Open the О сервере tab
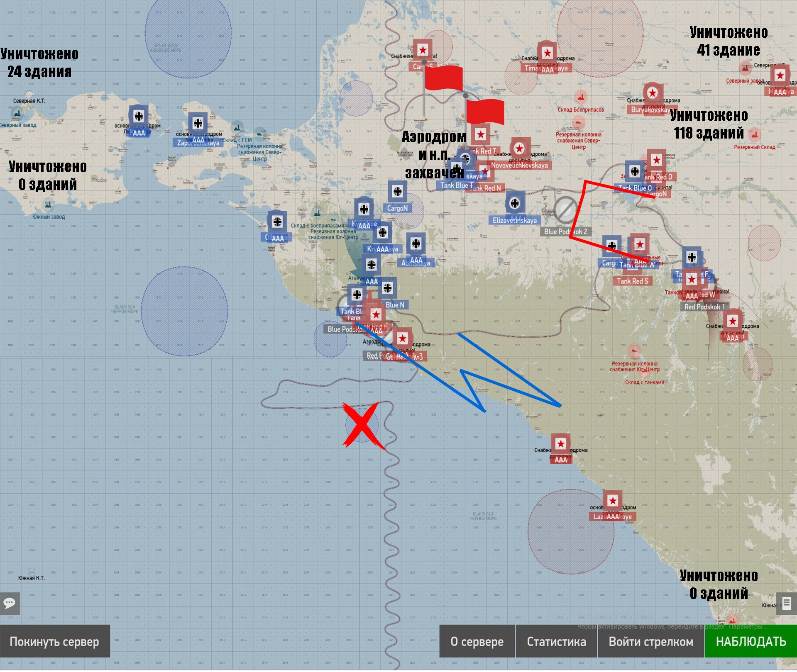The height and width of the screenshot is (672, 797). [x=477, y=642]
